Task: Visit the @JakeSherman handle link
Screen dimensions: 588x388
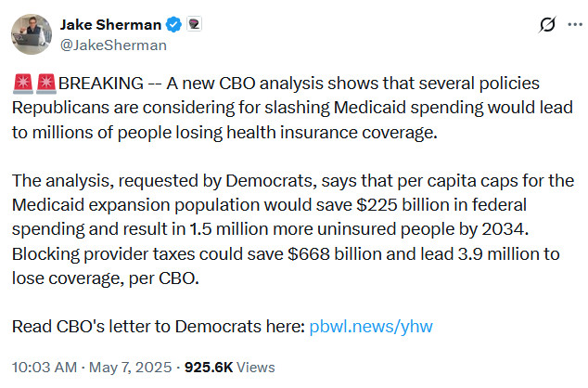Action: tap(113, 45)
